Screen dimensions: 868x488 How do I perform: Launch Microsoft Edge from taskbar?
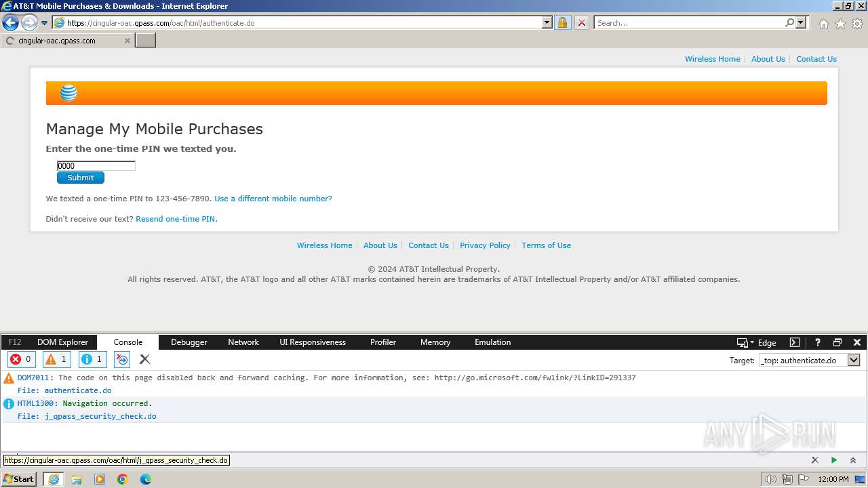(x=146, y=479)
